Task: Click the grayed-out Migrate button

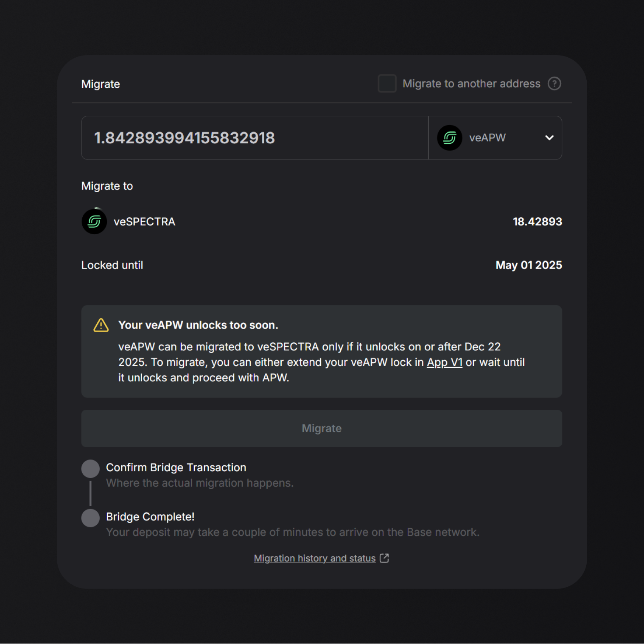Action: coord(322,428)
